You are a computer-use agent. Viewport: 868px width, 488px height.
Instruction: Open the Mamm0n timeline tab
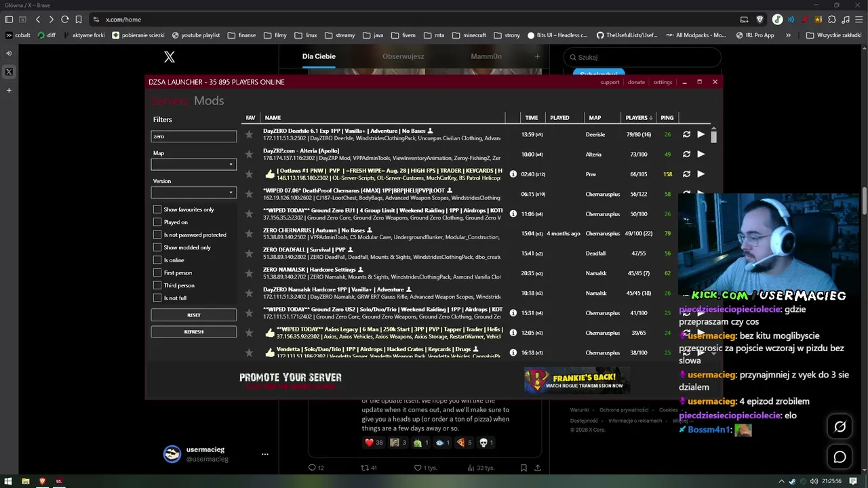[486, 56]
